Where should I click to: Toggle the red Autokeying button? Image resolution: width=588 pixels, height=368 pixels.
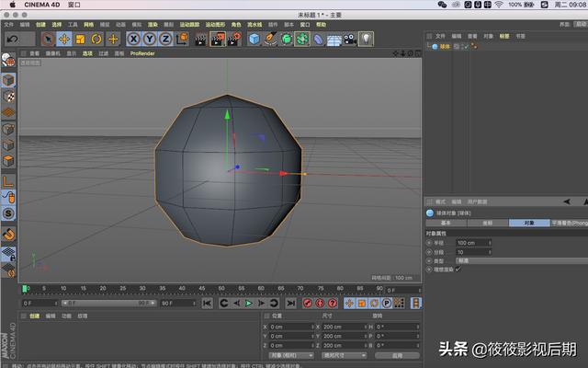[320, 303]
